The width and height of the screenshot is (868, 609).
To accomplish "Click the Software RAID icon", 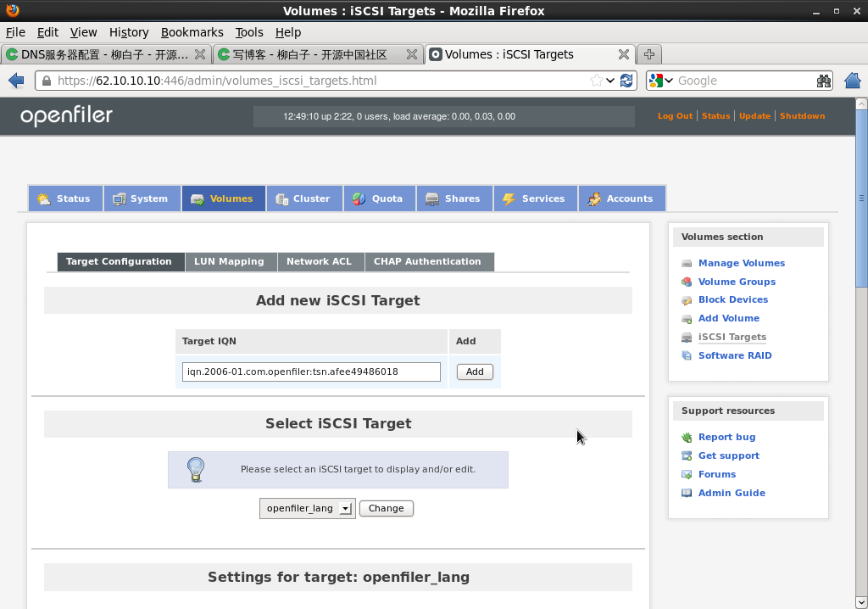I will pyautogui.click(x=687, y=356).
